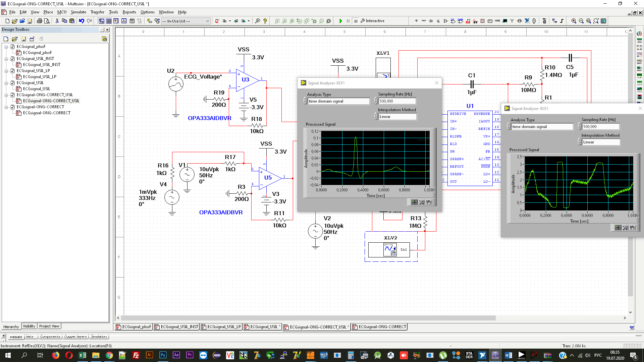The image size is (644, 362).
Task: Place a CMOS component icon
Action: 461,21
